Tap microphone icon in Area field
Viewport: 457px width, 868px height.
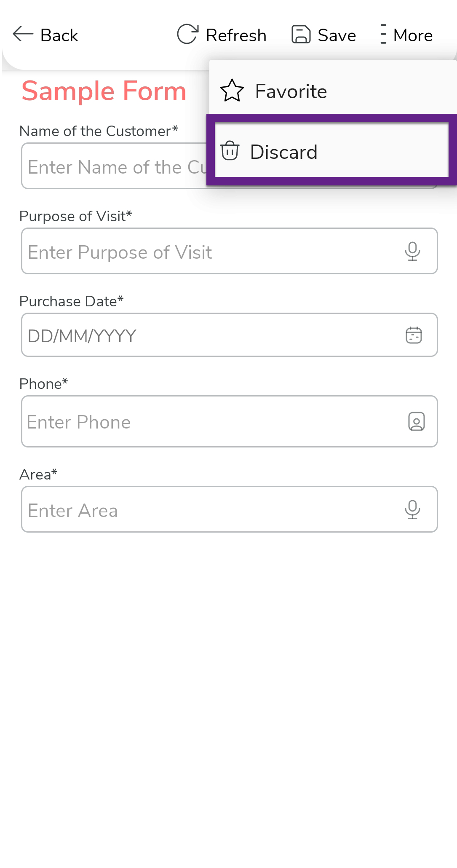coord(412,509)
